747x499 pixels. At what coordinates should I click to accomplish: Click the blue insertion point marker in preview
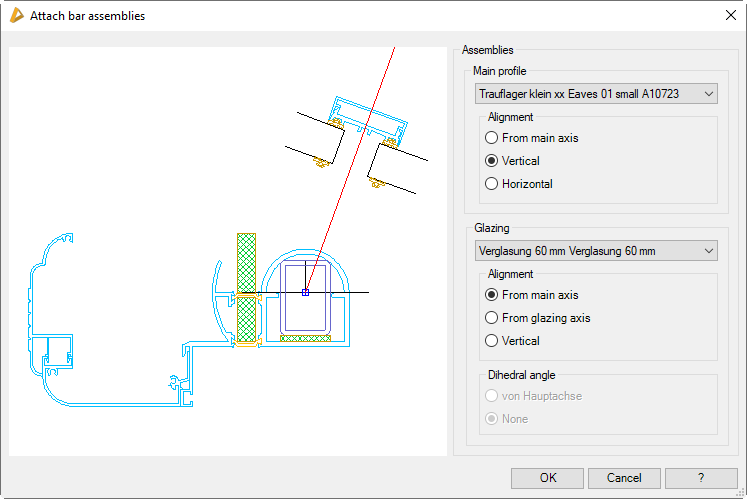tap(306, 292)
